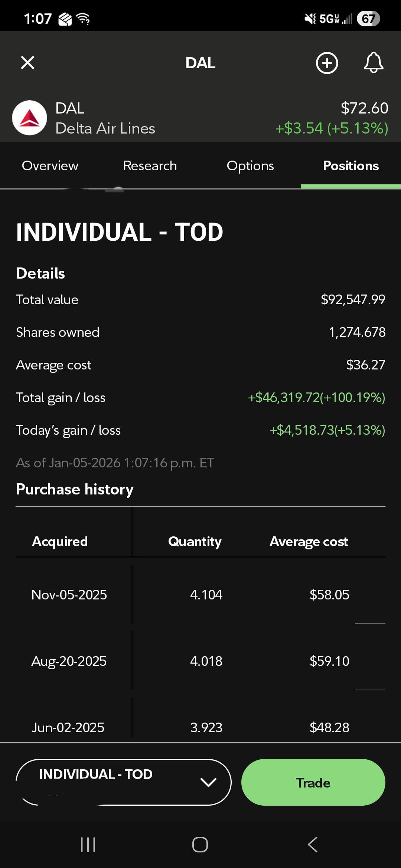Select the Positions tab
The height and width of the screenshot is (868, 401).
click(x=351, y=166)
